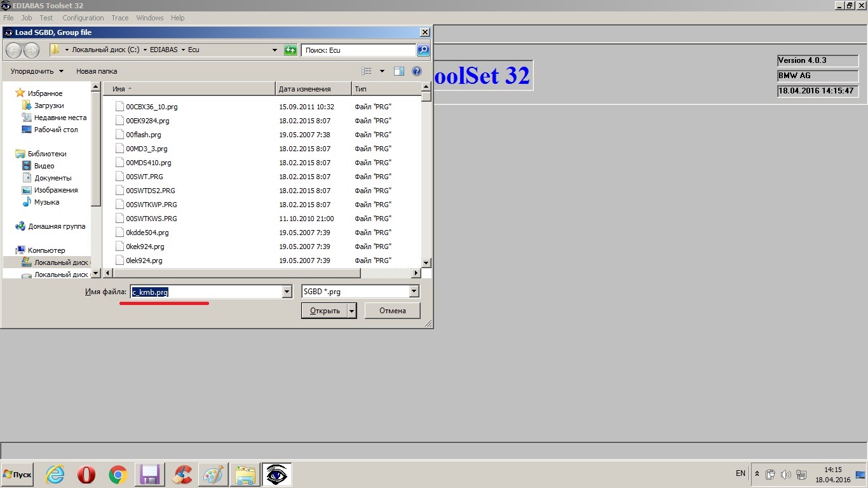This screenshot has width=868, height=488.
Task: Select Недавние места in navigation pane
Action: 54,118
